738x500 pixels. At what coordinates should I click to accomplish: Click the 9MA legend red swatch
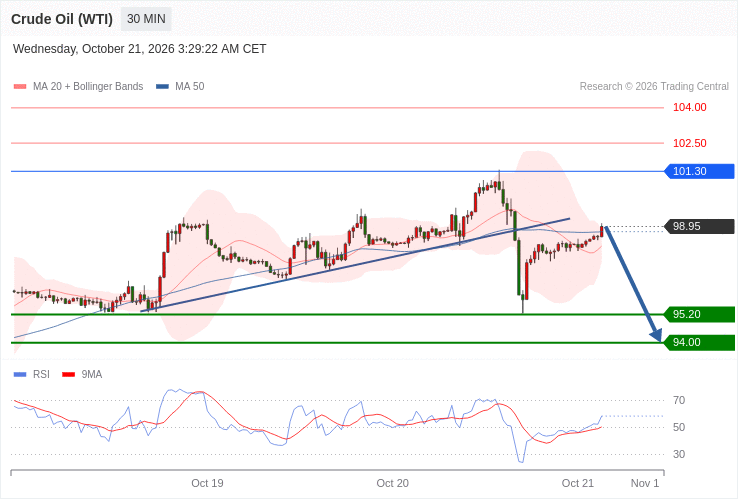(69, 375)
